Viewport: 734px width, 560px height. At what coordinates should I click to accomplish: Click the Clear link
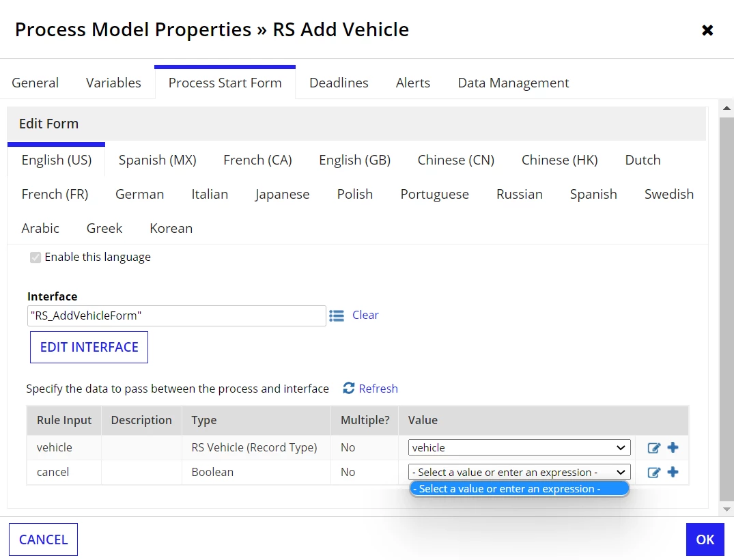tap(365, 315)
